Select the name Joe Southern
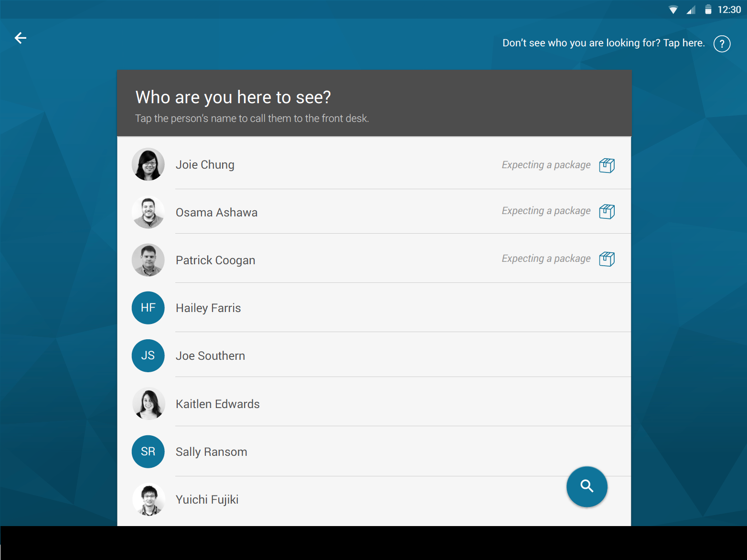The image size is (747, 560). pyautogui.click(x=210, y=356)
